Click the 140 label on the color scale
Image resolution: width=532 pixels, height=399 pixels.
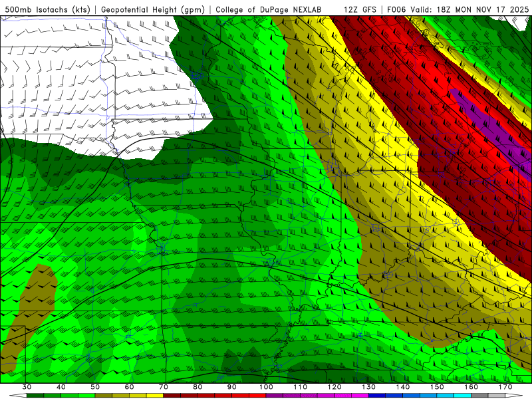(403, 387)
